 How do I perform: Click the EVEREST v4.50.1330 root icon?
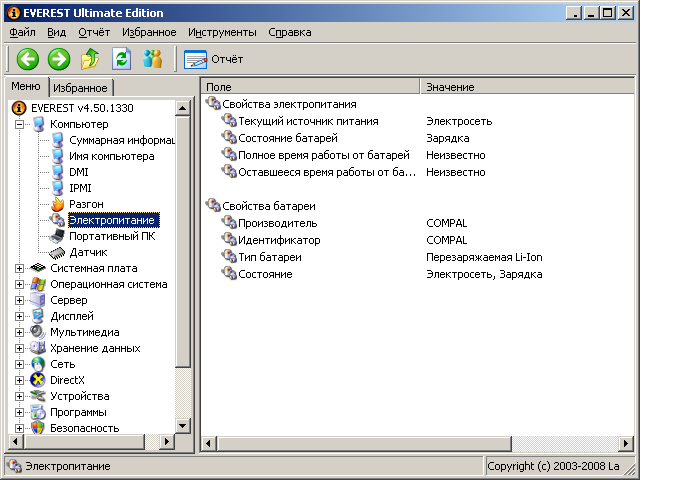(x=19, y=108)
